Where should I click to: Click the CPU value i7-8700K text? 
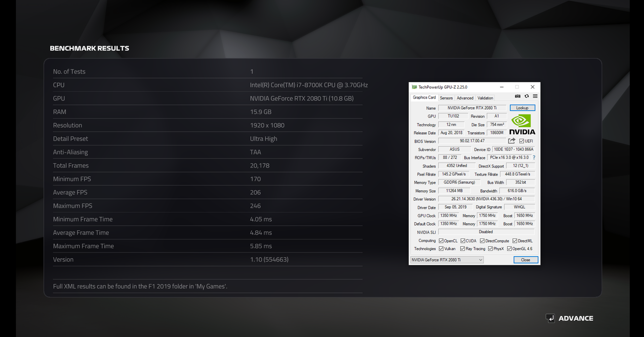tap(309, 85)
